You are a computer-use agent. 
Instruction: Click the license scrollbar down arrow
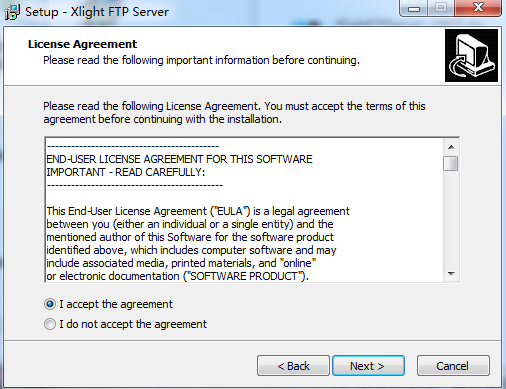[451, 274]
